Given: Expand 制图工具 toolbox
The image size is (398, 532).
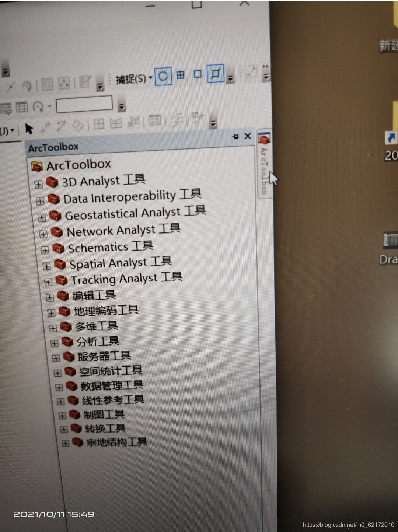Looking at the screenshot, I should click(62, 416).
